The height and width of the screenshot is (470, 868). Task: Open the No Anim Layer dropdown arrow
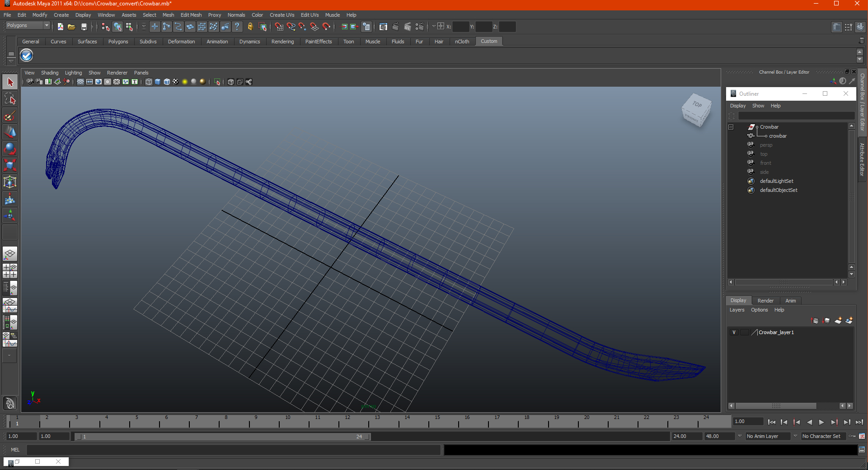(x=740, y=436)
